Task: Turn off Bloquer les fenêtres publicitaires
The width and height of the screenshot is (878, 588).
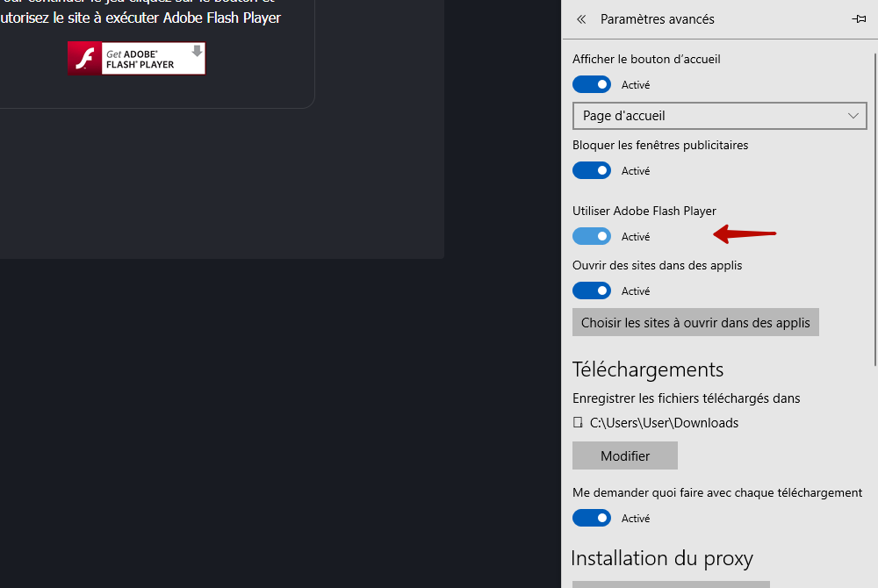Action: click(x=592, y=171)
